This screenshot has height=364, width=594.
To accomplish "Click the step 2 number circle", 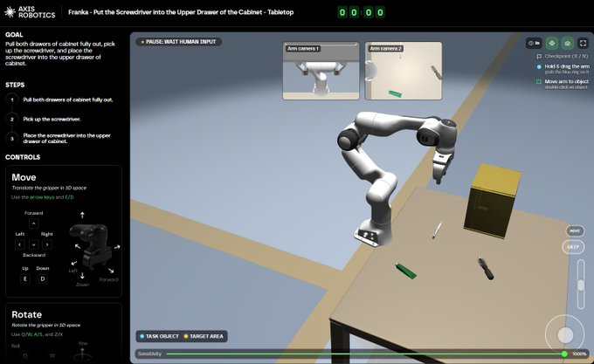I will click(x=12, y=120).
